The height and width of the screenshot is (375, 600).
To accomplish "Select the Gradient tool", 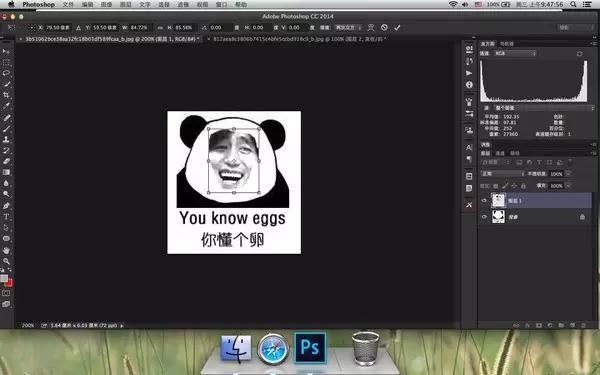I will tap(6, 172).
